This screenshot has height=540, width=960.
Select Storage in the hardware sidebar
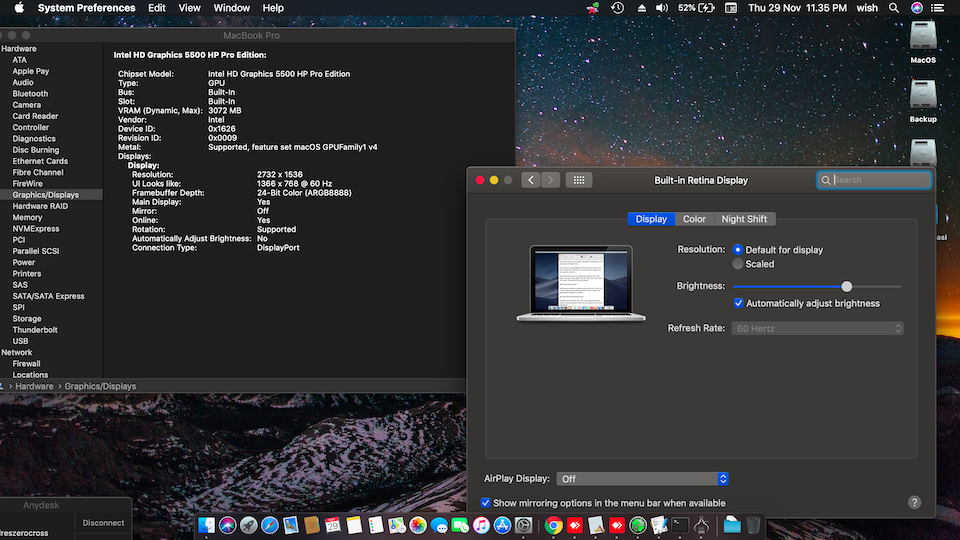[x=27, y=318]
